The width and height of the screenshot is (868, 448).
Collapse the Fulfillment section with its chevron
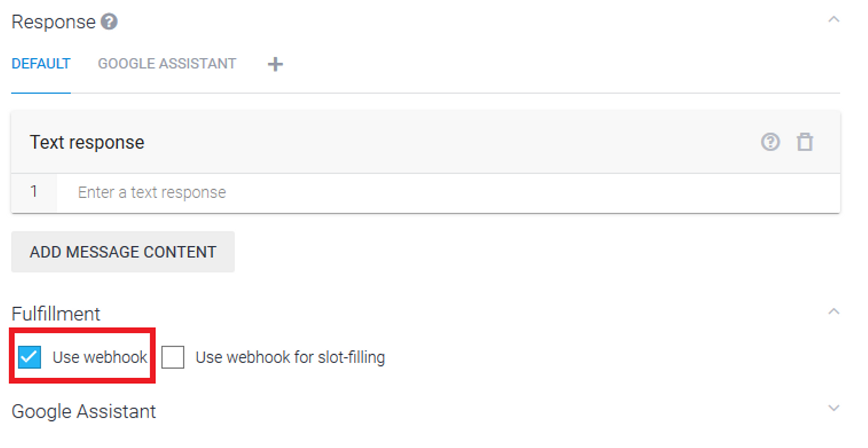click(834, 311)
